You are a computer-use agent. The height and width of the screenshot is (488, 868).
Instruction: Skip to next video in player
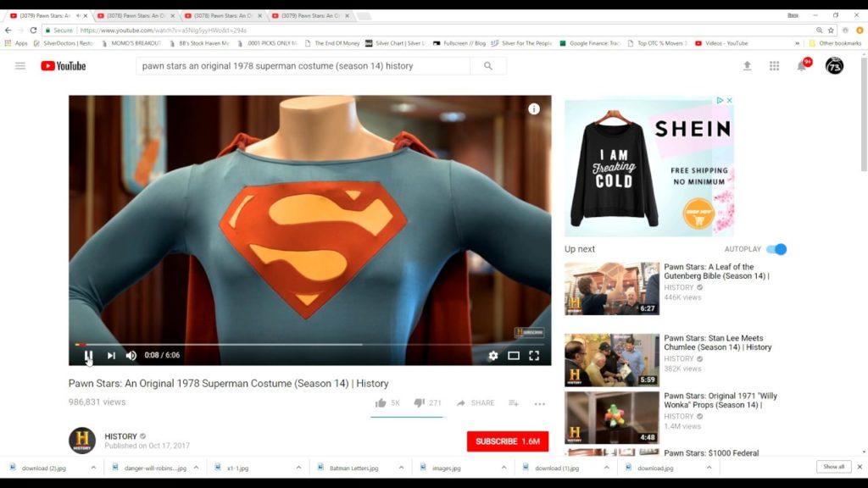click(111, 355)
